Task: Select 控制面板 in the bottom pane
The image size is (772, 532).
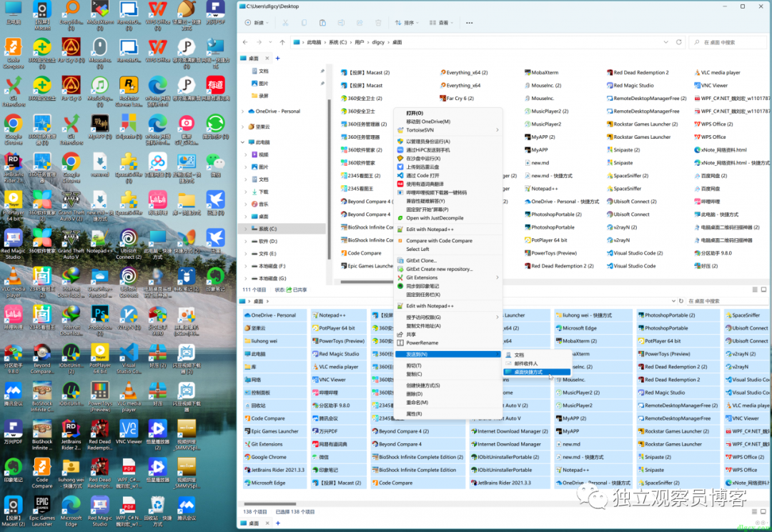Action: coord(257,393)
